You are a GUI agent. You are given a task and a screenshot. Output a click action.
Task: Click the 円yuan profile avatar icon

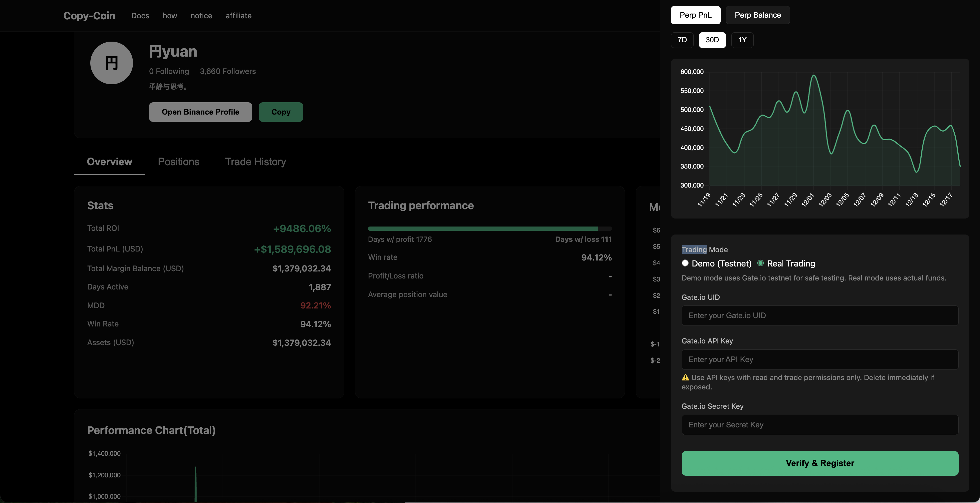[x=111, y=63]
